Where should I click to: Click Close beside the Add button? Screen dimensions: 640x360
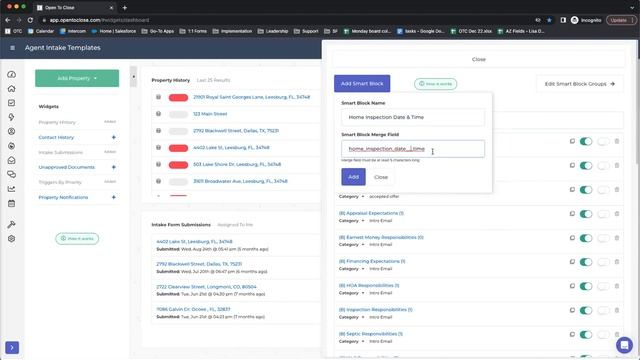point(381,177)
